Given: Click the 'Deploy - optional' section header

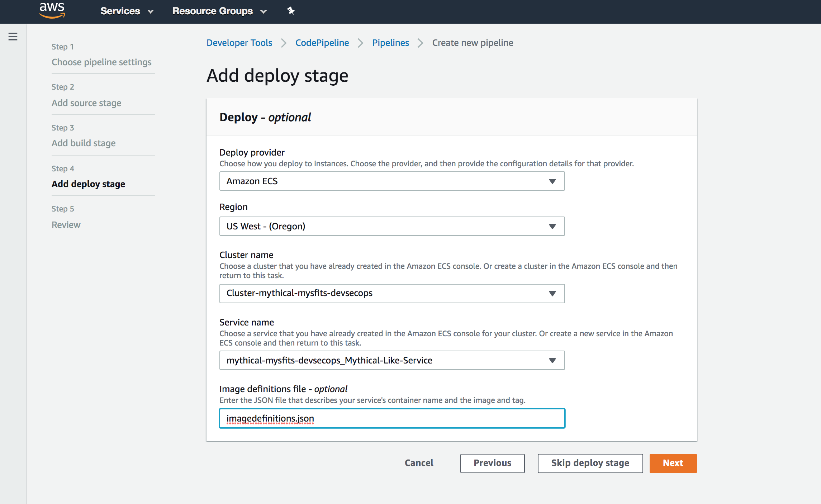Looking at the screenshot, I should [265, 117].
